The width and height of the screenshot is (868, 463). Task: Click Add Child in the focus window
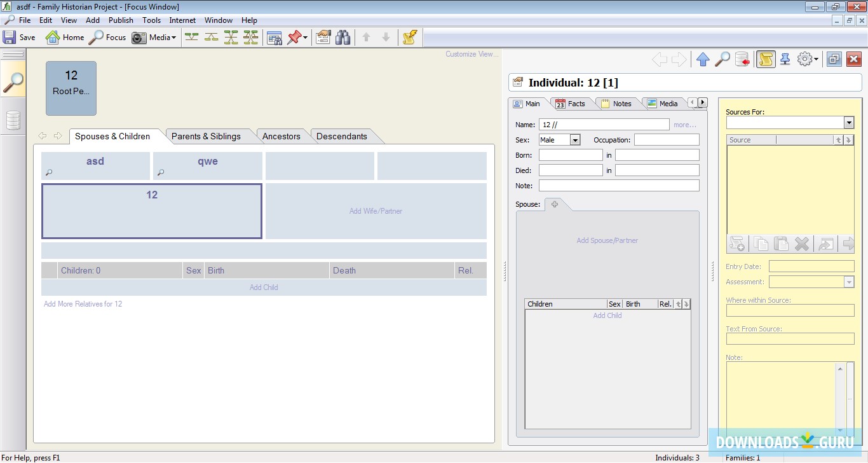click(x=264, y=287)
